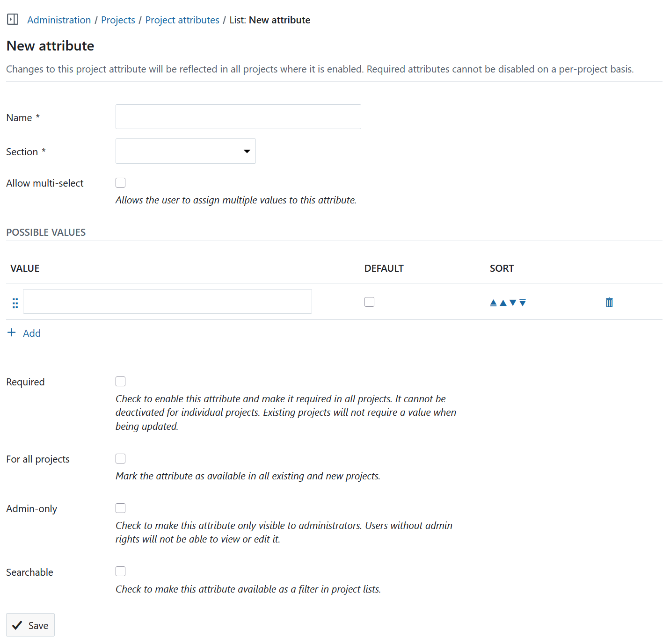The height and width of the screenshot is (644, 670).
Task: Enable the Required attribute option
Action: [x=120, y=381]
